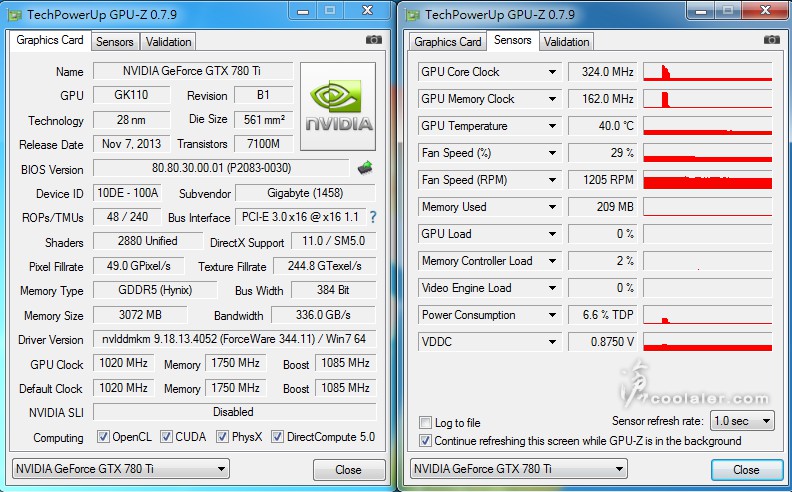Open the Memory Controller Load dropdown
Image resolution: width=792 pixels, height=492 pixels.
[552, 261]
